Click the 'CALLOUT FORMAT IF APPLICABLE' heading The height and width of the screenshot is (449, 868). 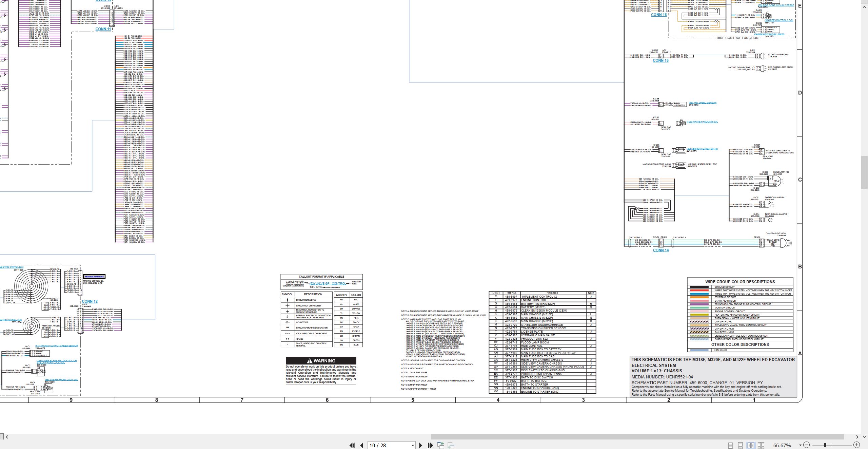321,277
